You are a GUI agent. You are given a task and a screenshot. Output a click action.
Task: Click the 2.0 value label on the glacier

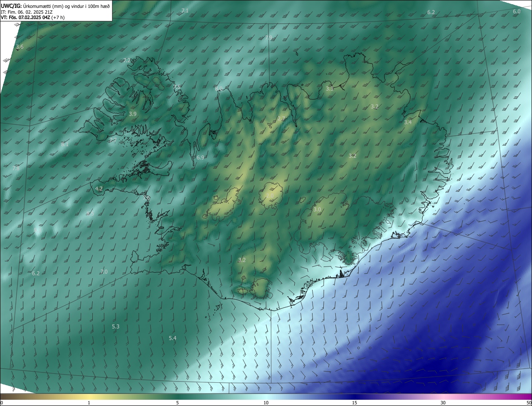pyautogui.click(x=270, y=196)
